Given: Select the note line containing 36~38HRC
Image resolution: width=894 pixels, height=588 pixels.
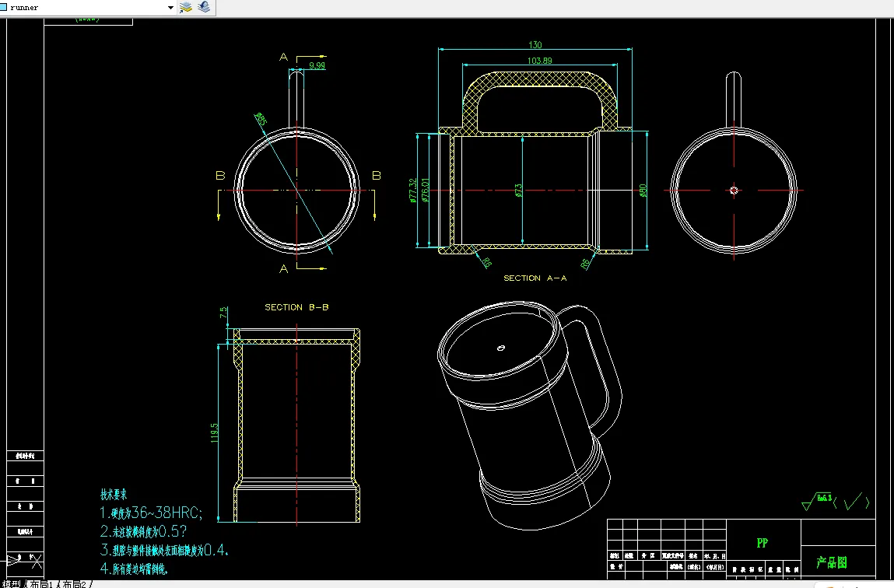Looking at the screenshot, I should click(151, 513).
